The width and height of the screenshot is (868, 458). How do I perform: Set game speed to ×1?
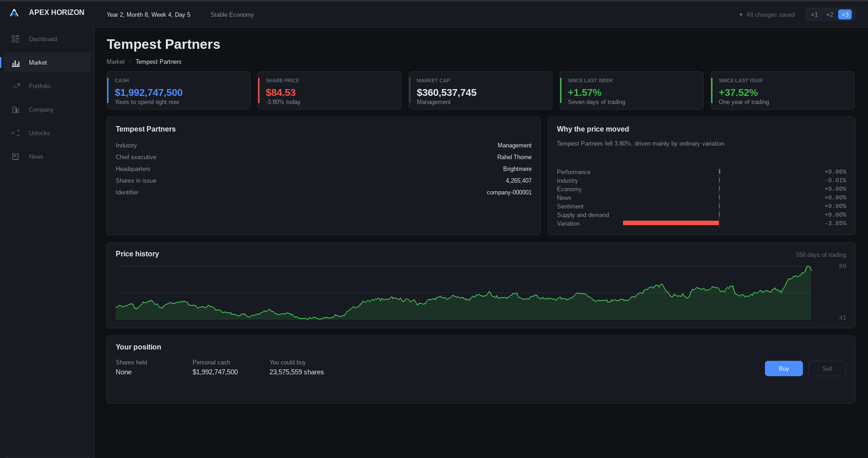click(x=814, y=14)
